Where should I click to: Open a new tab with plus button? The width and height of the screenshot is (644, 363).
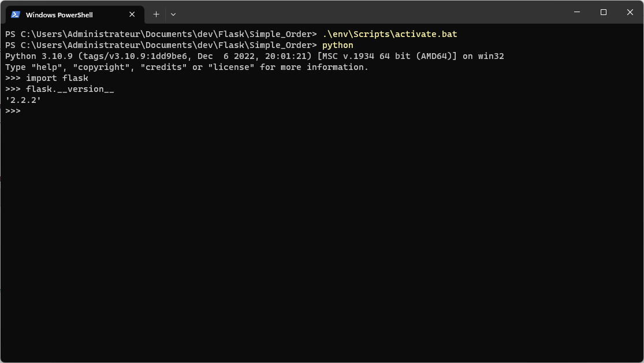click(156, 14)
